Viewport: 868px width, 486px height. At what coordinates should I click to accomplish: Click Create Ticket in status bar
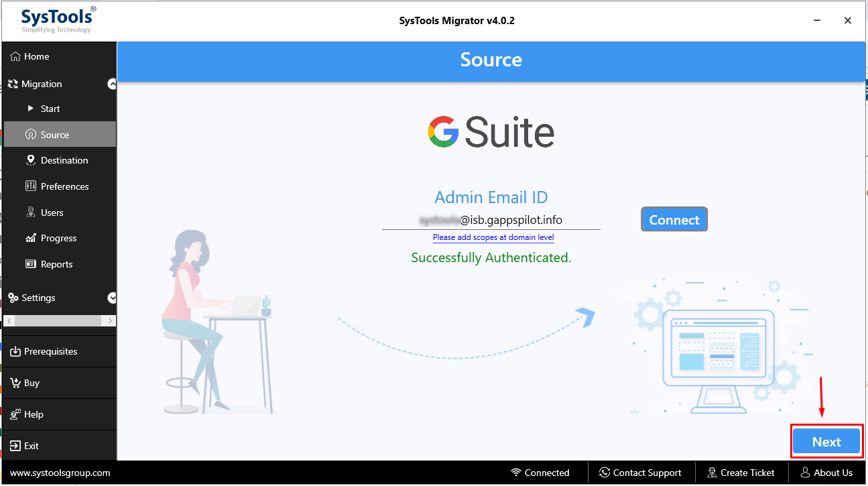point(740,473)
